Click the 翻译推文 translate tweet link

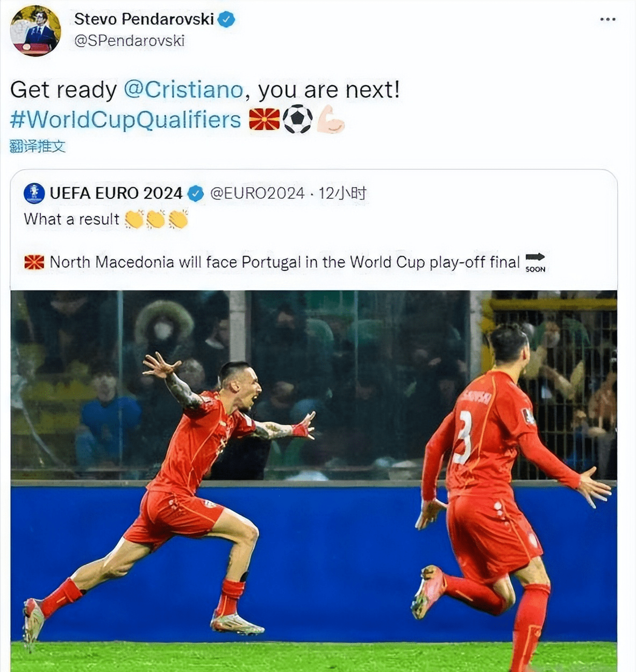(38, 146)
